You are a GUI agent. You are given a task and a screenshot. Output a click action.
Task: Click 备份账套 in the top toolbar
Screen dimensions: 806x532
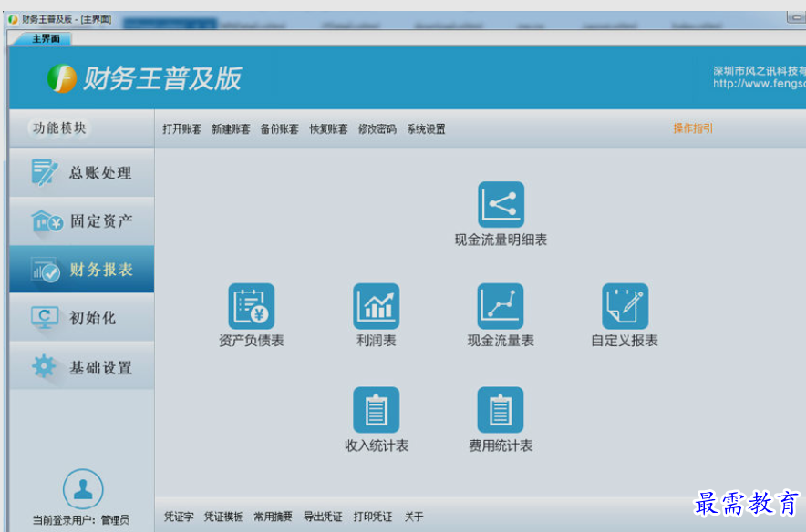click(x=280, y=128)
